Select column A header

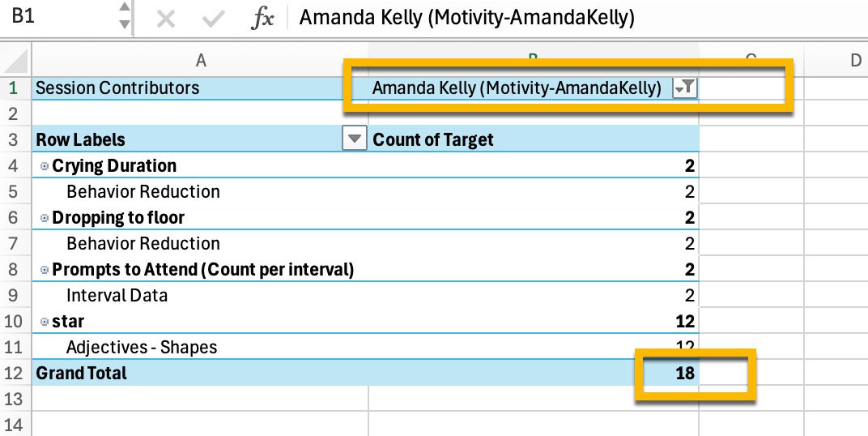[200, 59]
